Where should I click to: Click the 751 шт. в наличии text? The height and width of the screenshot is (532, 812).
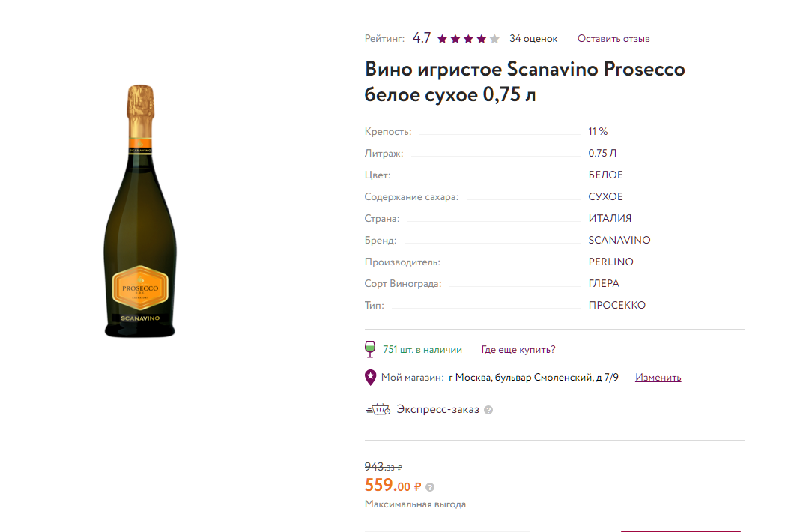[422, 350]
